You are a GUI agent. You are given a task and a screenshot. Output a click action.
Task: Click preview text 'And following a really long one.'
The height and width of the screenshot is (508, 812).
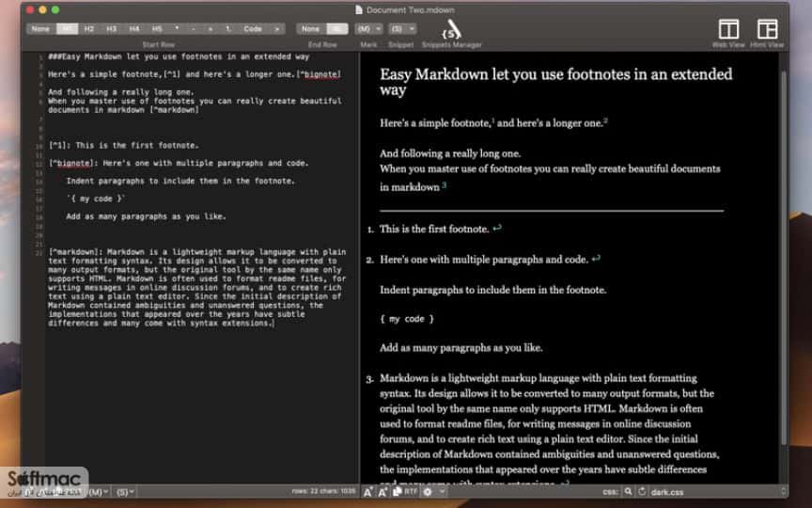450,153
